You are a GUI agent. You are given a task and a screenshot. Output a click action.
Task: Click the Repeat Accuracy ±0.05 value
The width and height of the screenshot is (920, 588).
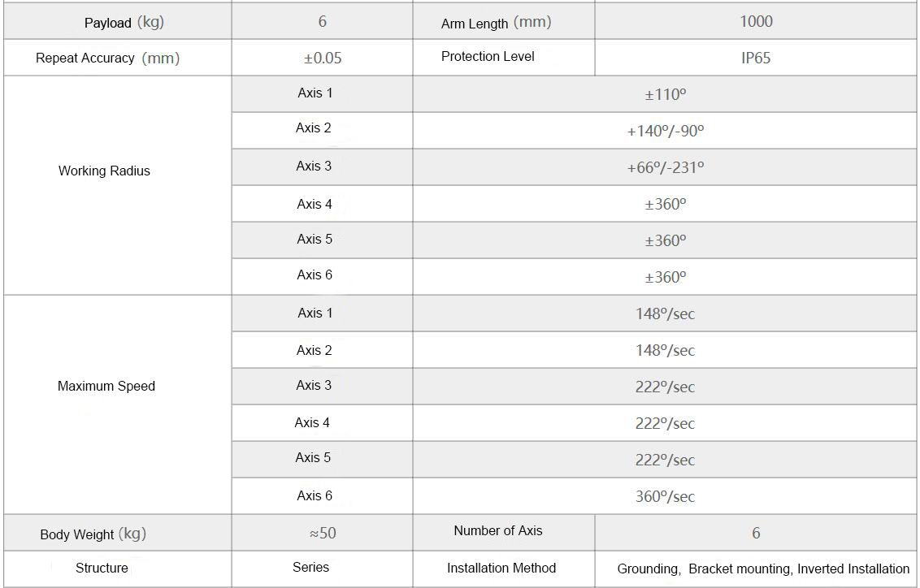[x=323, y=58]
